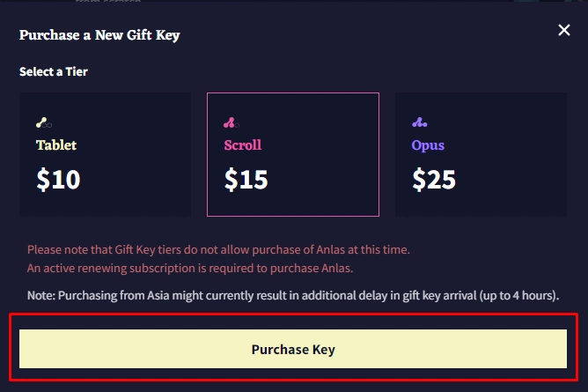Image resolution: width=588 pixels, height=392 pixels.
Task: Select the Tablet tier card
Action: click(x=106, y=154)
